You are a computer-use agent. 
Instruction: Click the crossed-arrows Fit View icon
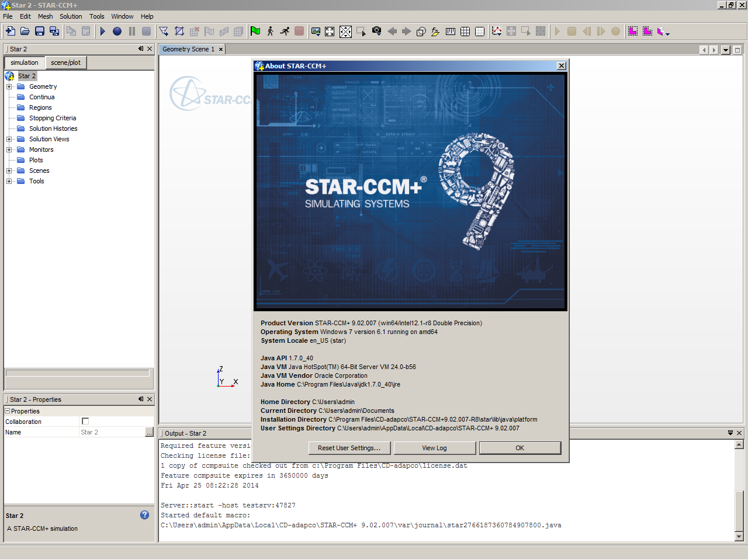(x=346, y=32)
